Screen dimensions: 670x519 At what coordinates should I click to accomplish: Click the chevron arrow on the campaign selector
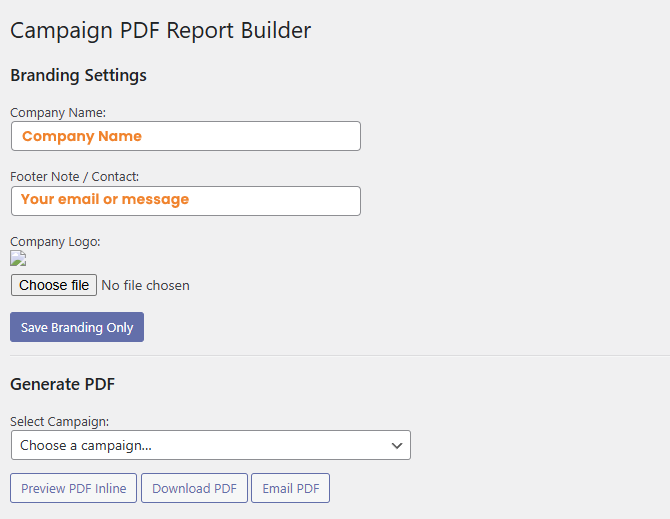pyautogui.click(x=397, y=445)
